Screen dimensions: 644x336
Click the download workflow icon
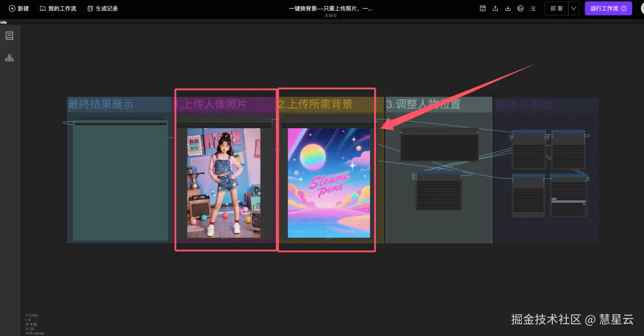pyautogui.click(x=508, y=8)
